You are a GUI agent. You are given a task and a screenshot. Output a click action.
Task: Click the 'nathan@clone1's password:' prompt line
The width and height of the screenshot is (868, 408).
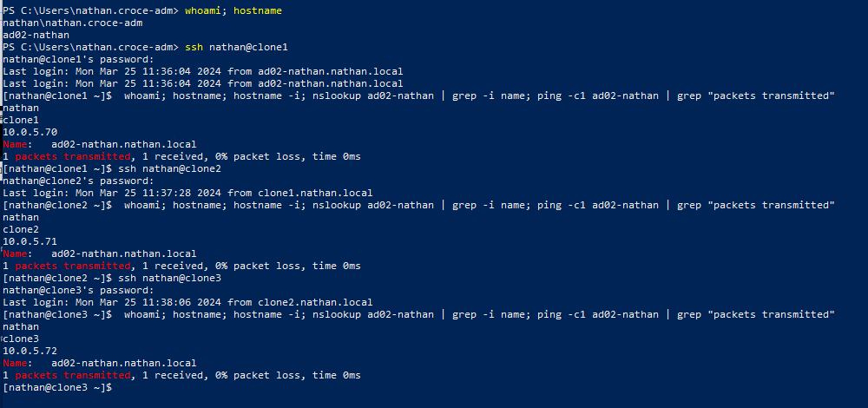tap(78, 60)
